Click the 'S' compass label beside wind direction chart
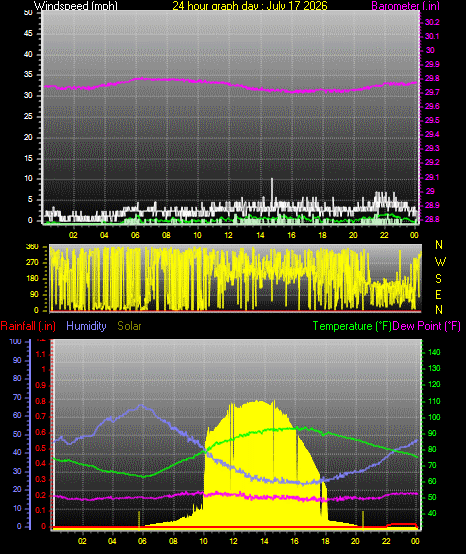The image size is (466, 554). point(438,279)
